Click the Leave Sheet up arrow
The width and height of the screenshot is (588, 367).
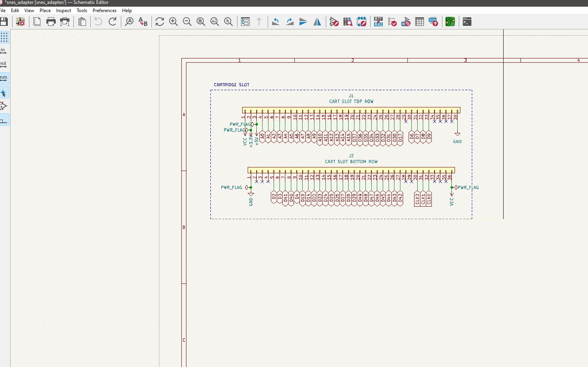(x=259, y=22)
